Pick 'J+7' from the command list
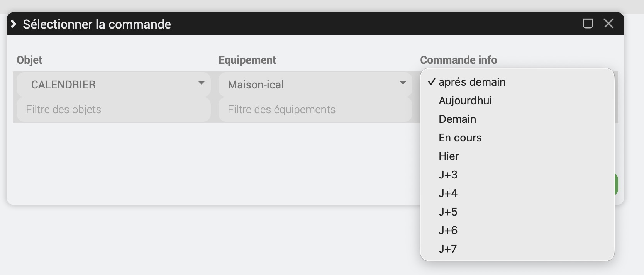The image size is (644, 275). 447,249
